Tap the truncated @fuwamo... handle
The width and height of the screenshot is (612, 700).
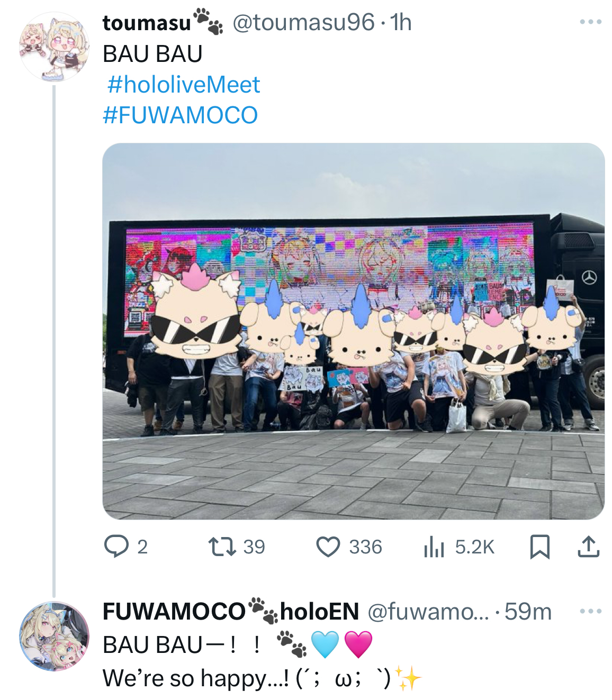pyautogui.click(x=429, y=612)
